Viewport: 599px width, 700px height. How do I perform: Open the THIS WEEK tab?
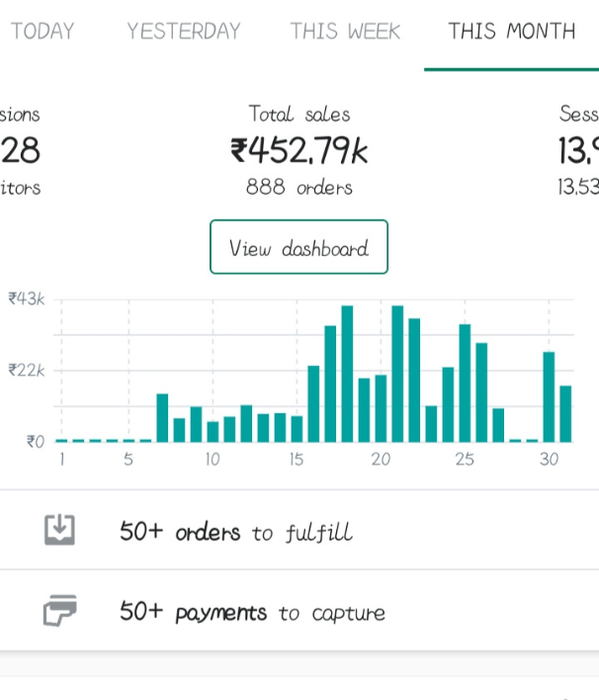click(345, 32)
